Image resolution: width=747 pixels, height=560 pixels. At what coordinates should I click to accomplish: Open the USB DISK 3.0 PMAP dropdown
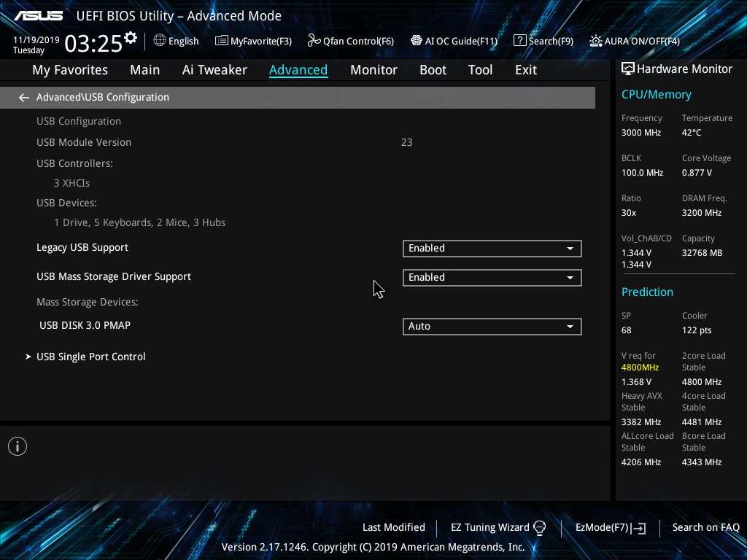click(492, 327)
